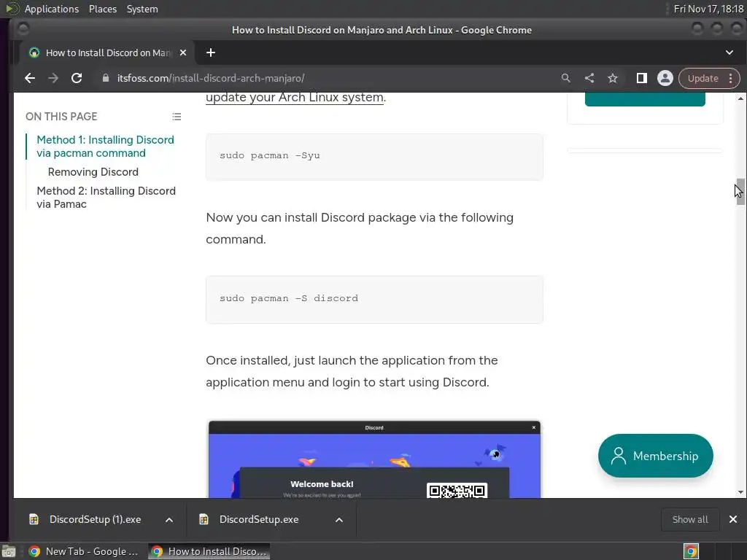Expand options for DiscordSetup (1).exe download

169,520
